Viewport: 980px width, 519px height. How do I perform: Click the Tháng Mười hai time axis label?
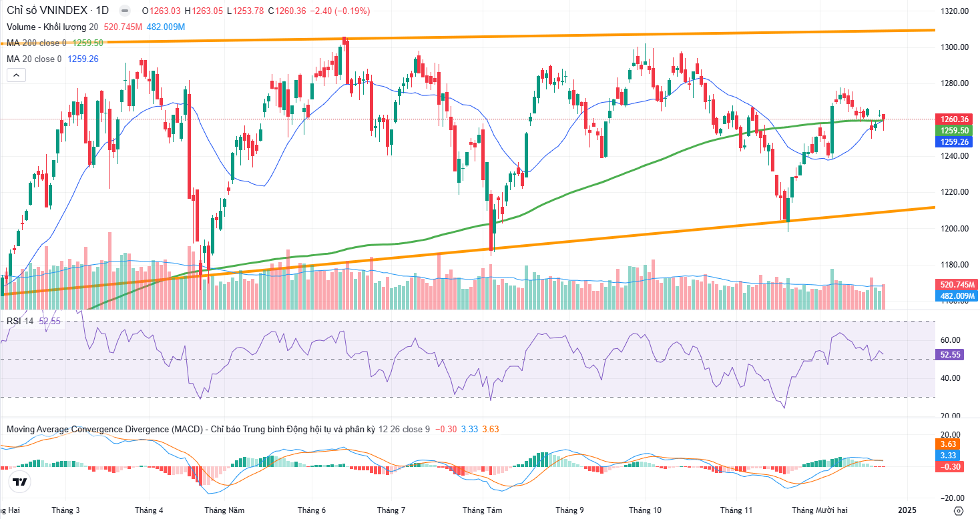819,510
